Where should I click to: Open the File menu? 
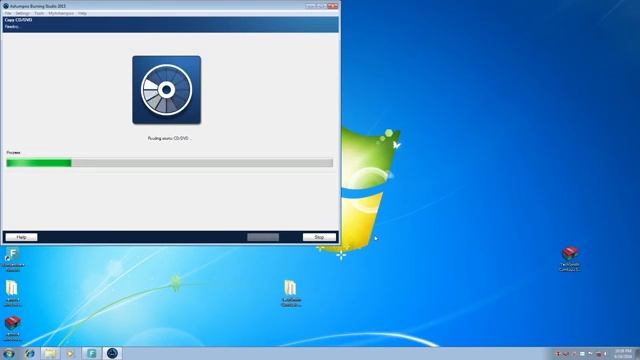(x=8, y=13)
